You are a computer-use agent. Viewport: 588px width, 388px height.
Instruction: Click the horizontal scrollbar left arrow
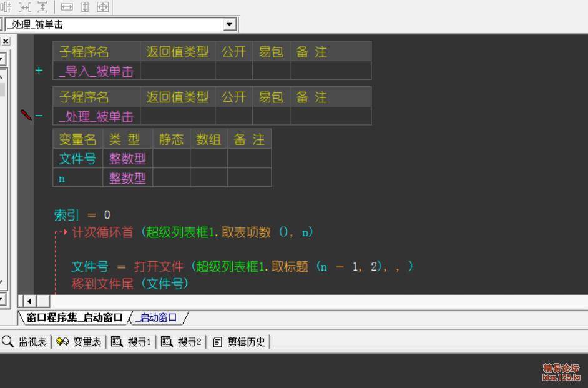pos(29,301)
